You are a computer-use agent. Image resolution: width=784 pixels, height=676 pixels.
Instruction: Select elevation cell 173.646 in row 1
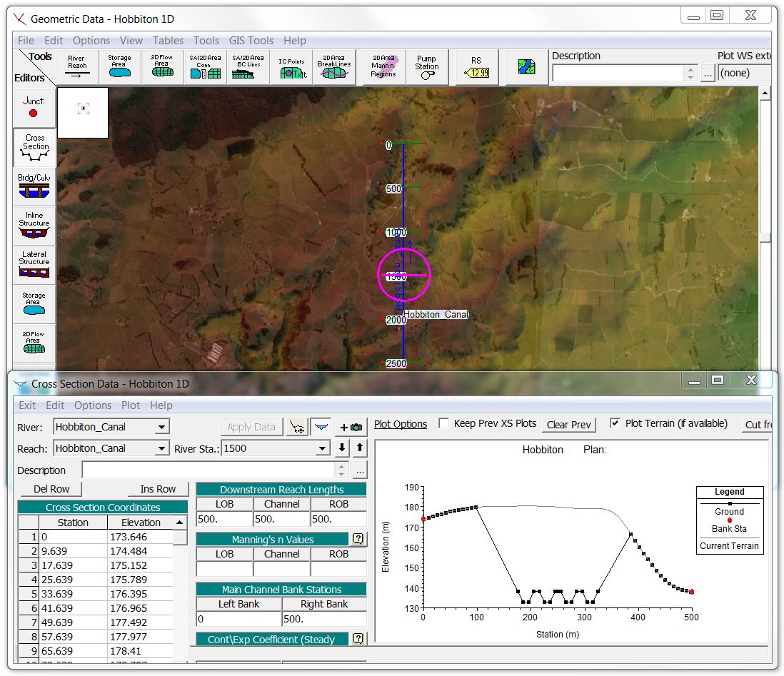coord(141,537)
